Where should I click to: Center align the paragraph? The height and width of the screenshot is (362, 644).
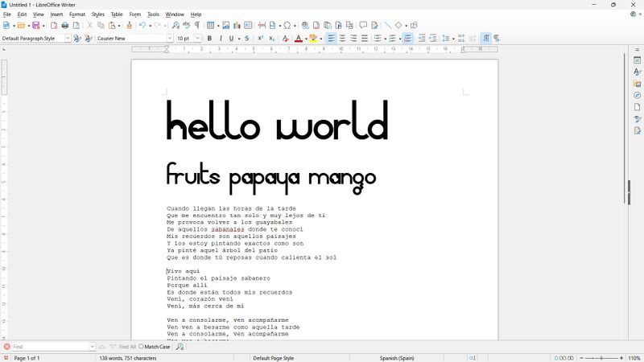[x=342, y=38]
